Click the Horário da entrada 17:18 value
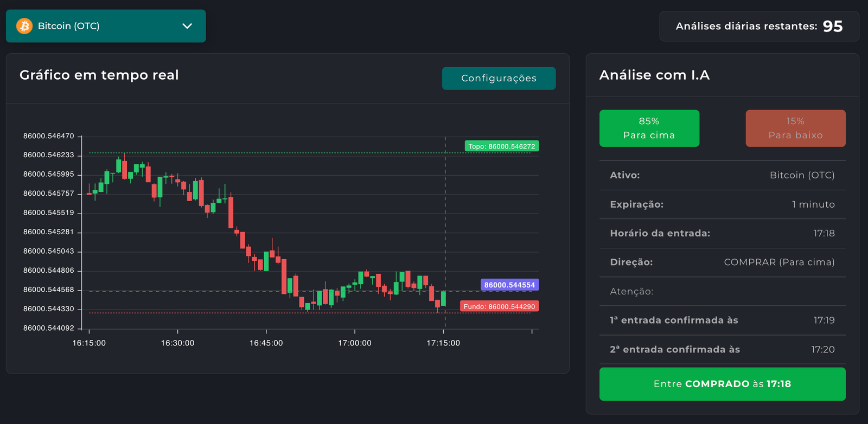868x424 pixels. (824, 233)
